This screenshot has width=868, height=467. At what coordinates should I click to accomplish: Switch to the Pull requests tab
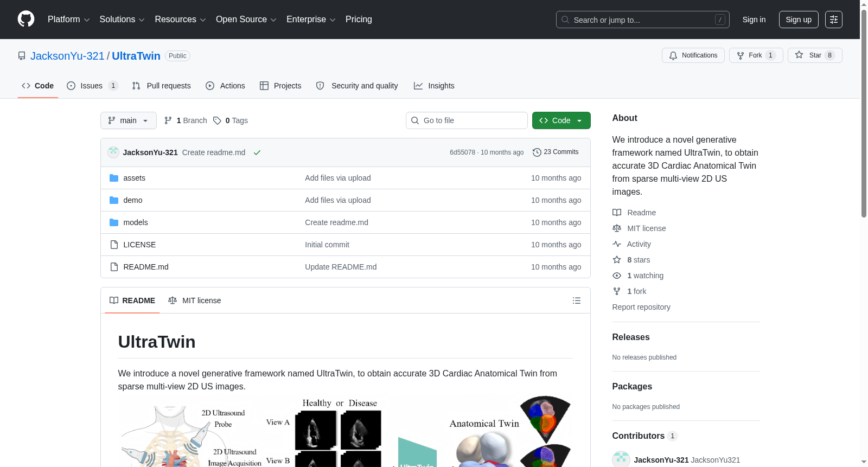[x=162, y=86]
